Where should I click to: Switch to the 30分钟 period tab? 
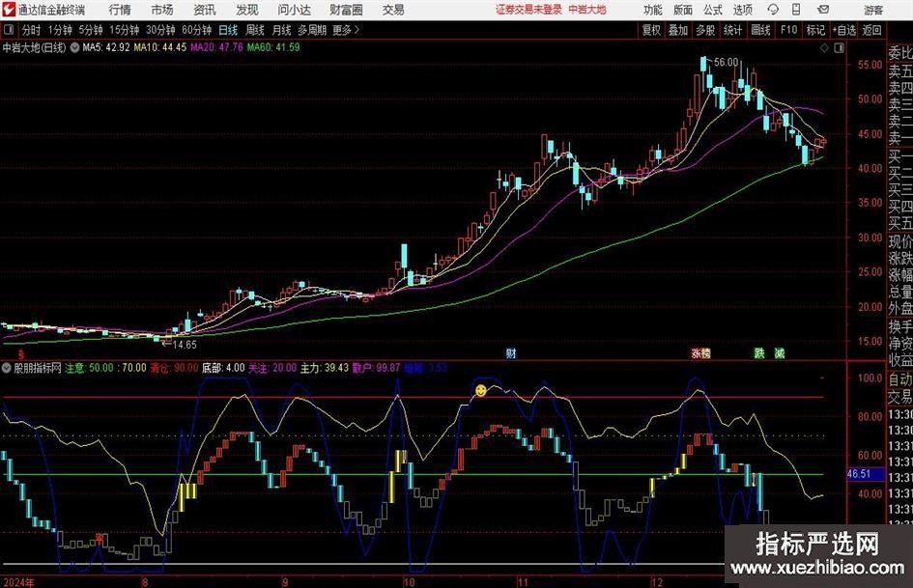coord(160,30)
